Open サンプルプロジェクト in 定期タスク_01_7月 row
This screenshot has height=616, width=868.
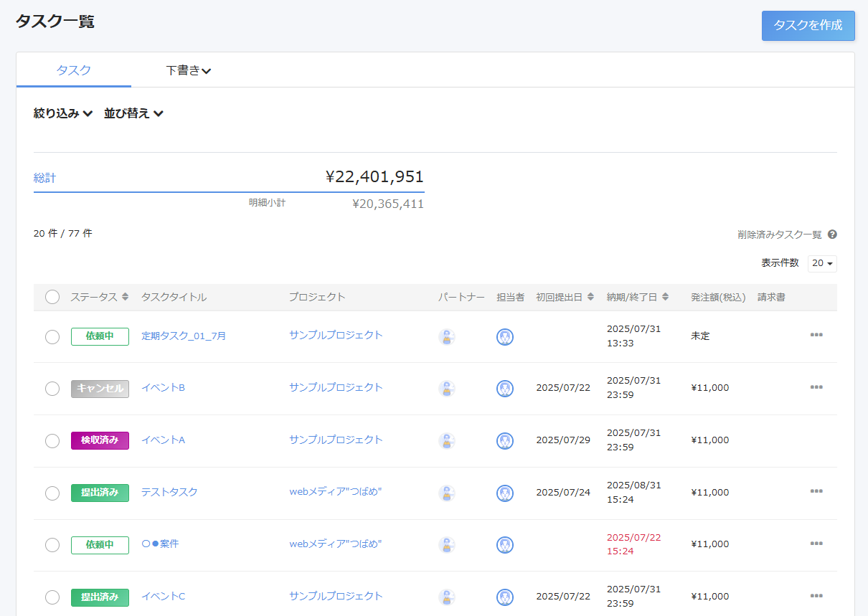coord(336,335)
